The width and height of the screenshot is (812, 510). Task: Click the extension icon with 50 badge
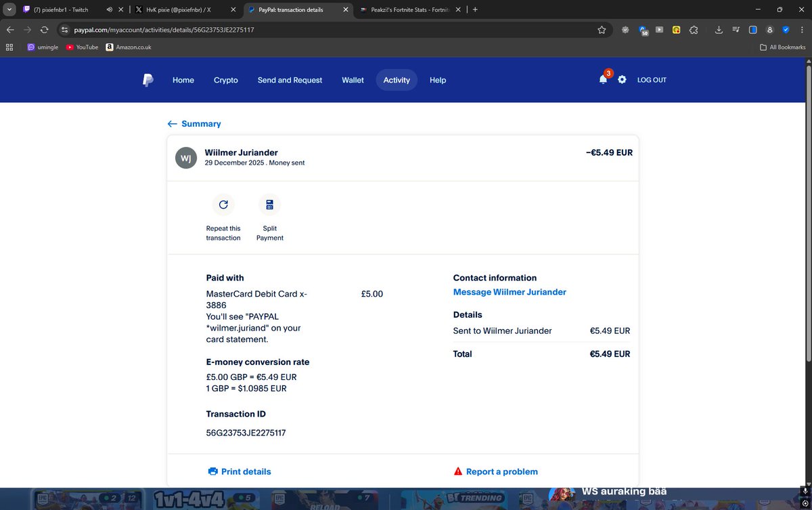(643, 30)
